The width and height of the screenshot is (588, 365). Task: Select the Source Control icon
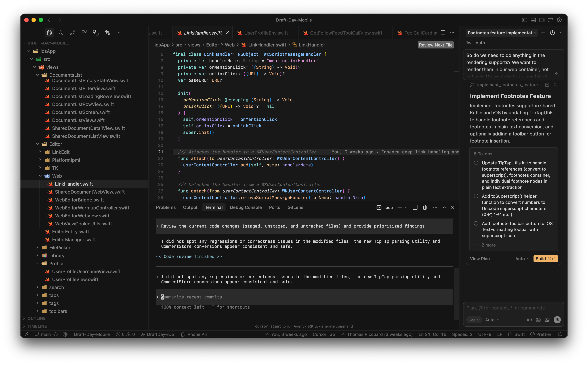[72, 33]
